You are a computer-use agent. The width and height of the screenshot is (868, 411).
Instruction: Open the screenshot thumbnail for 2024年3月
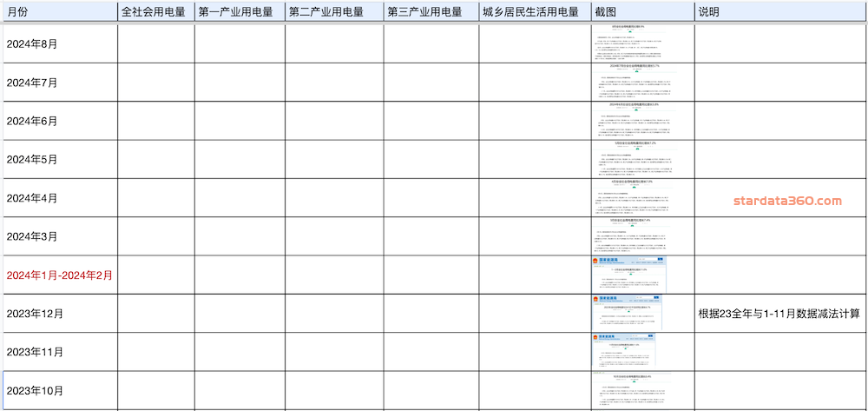coord(631,236)
